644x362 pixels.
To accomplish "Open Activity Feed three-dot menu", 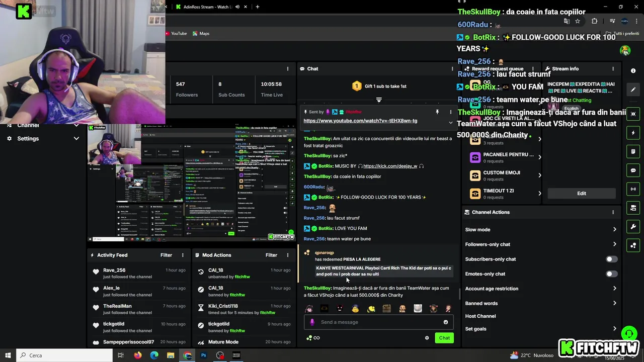I will pyautogui.click(x=183, y=255).
